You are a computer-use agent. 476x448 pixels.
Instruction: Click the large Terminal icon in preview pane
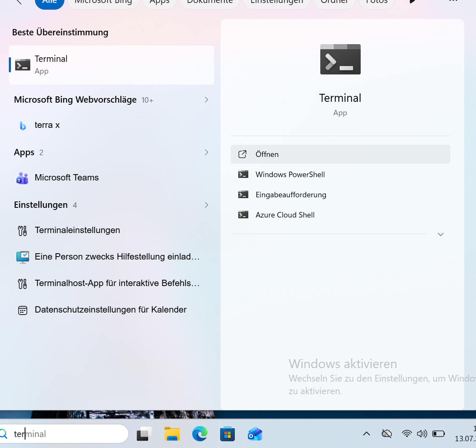coord(340,59)
